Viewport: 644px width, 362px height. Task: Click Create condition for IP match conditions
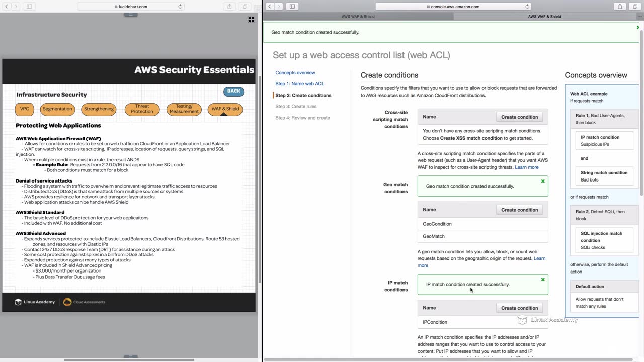pos(519,308)
